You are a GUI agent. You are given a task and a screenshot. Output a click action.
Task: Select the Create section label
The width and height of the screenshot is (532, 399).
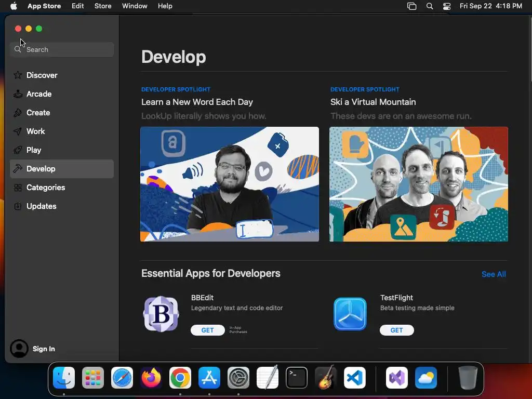pos(38,112)
